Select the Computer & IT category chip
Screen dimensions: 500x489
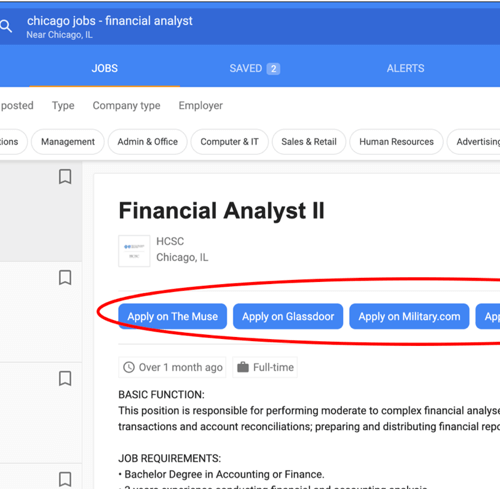pos(229,142)
